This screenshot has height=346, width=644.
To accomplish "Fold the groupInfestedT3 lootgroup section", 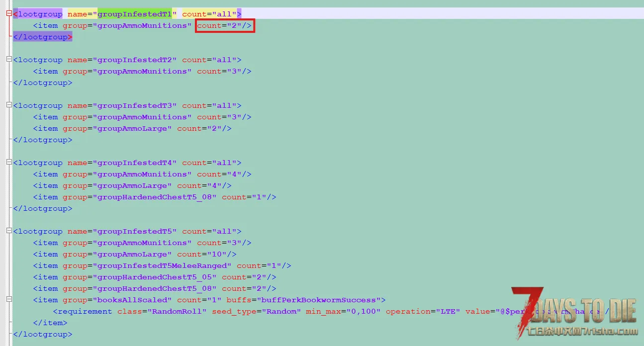I will click(9, 105).
